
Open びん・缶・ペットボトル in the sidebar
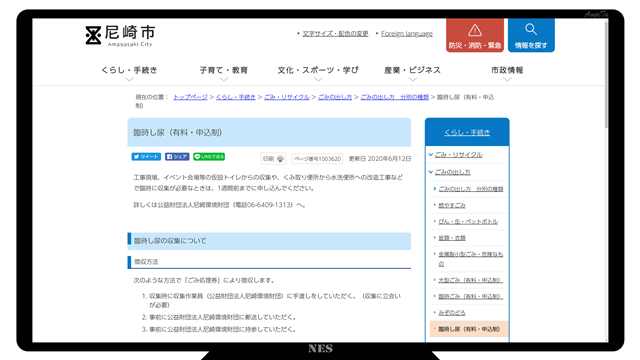point(468,222)
